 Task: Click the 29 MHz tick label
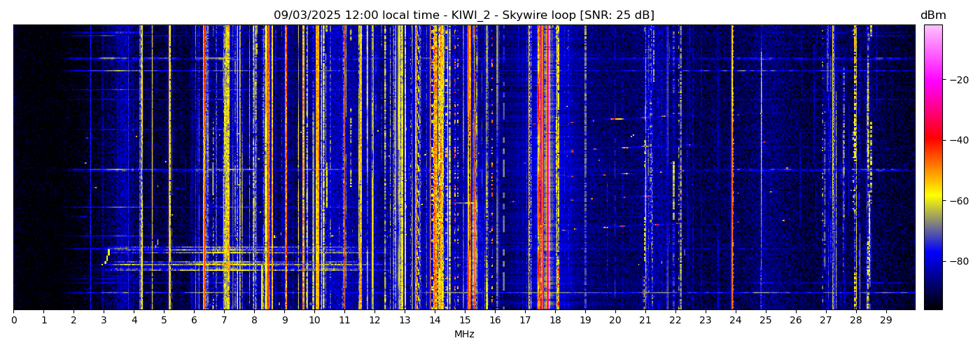coord(885,321)
